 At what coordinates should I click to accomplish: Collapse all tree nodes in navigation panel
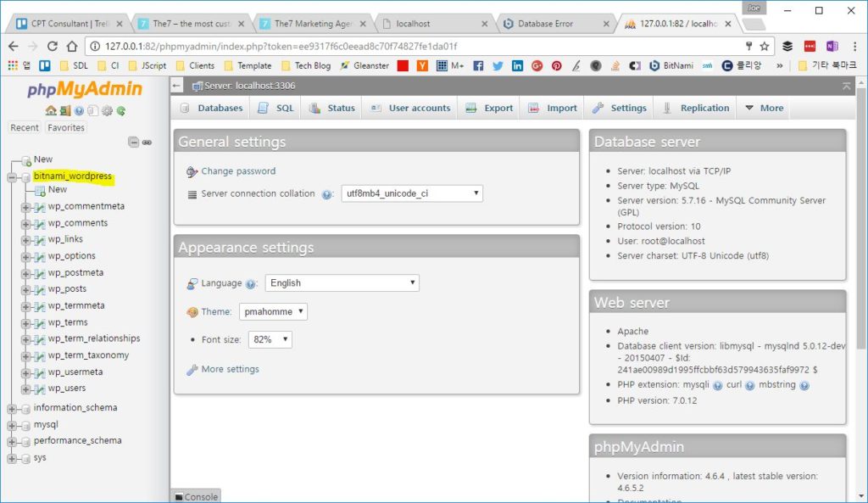pos(133,142)
